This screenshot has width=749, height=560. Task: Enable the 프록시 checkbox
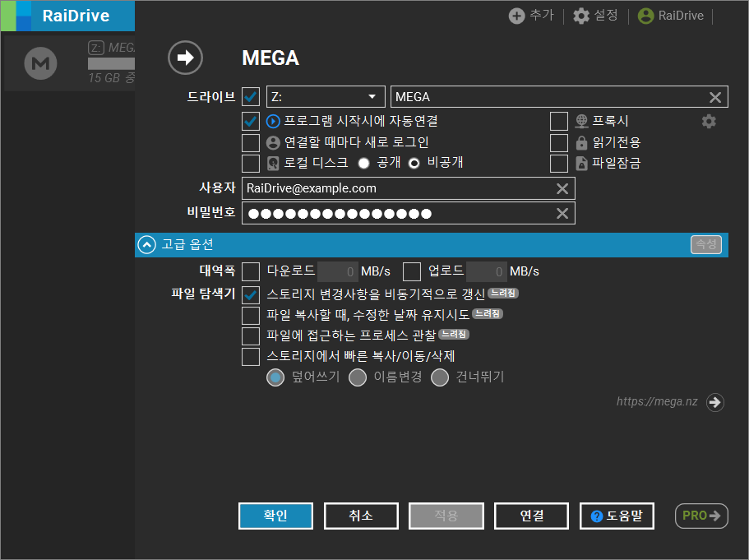559,122
